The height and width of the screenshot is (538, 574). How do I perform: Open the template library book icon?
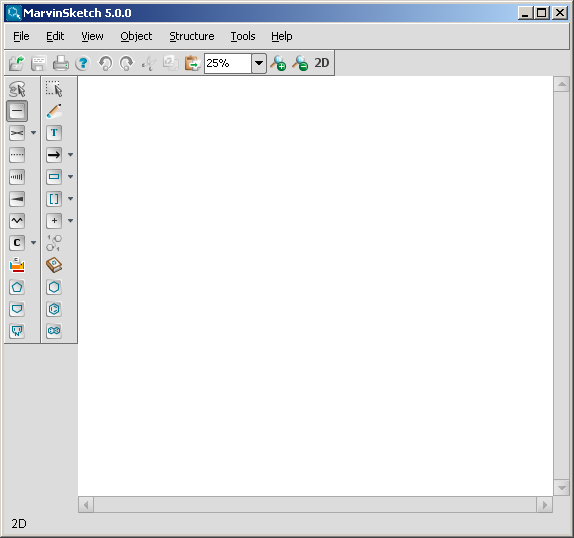tap(54, 265)
